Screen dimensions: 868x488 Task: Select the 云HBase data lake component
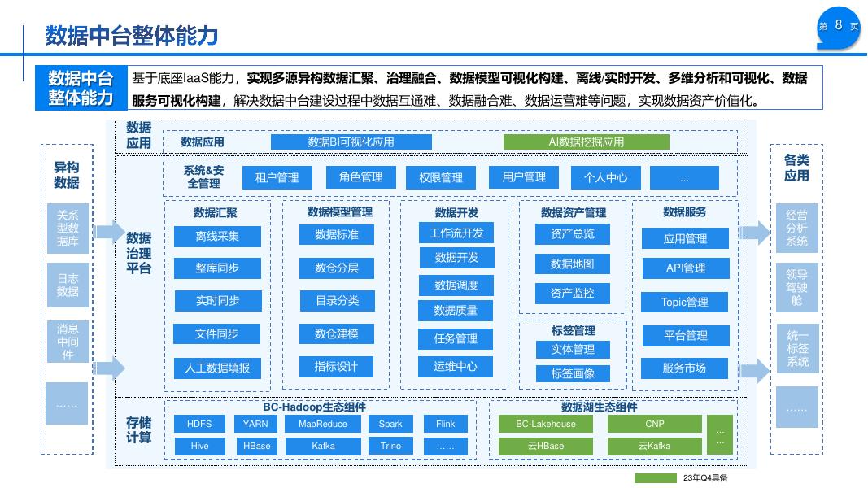[546, 446]
